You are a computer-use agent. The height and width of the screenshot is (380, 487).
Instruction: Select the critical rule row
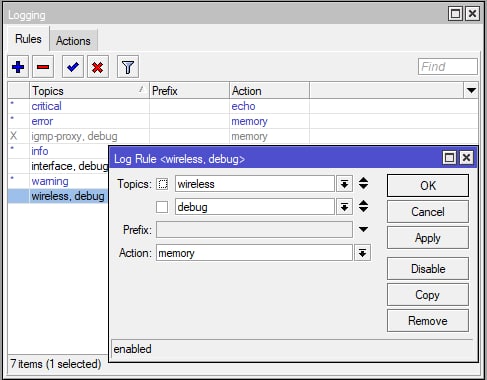243,106
